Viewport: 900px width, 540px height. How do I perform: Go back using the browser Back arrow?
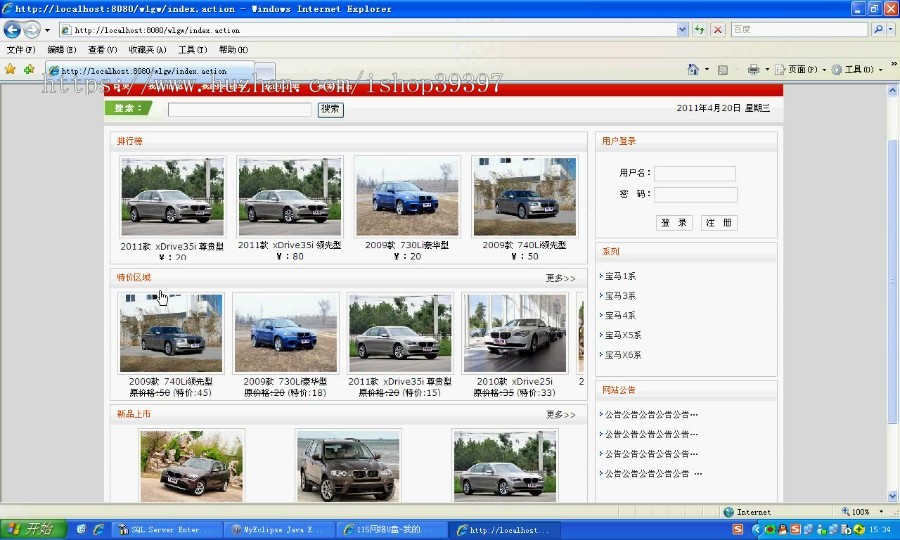pyautogui.click(x=13, y=29)
